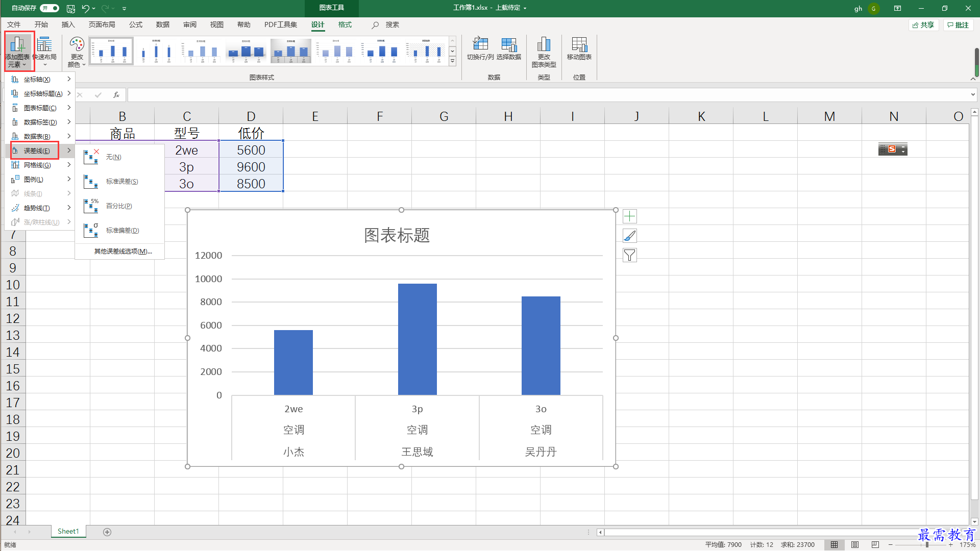Expand the formula bar chevron
This screenshot has height=551, width=980.
(x=973, y=95)
